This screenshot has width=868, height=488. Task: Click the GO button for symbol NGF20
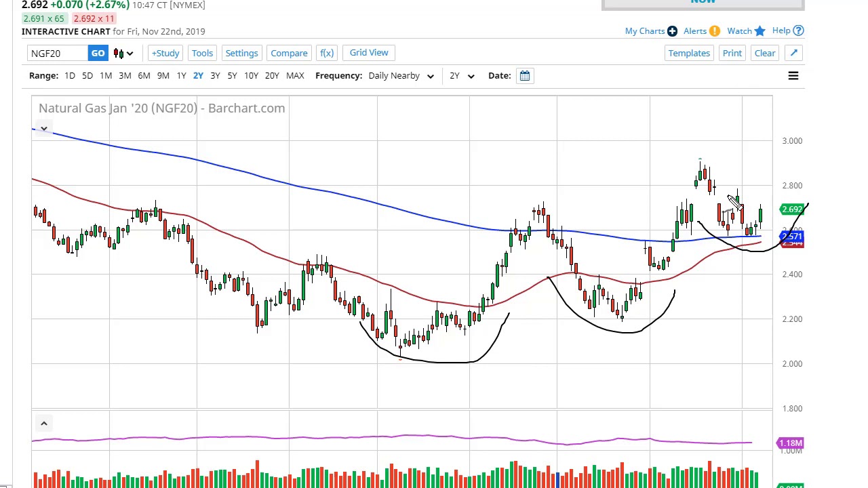click(98, 53)
